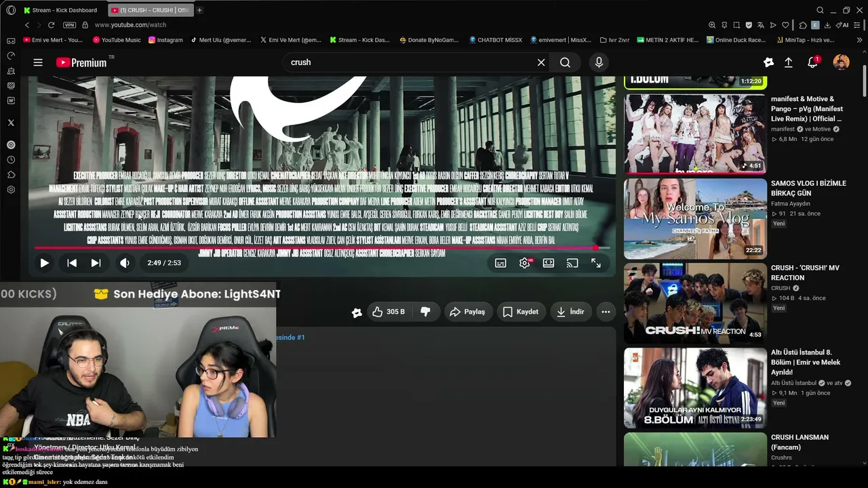Clear the search box with the X
This screenshot has height=488, width=868.
pos(541,62)
